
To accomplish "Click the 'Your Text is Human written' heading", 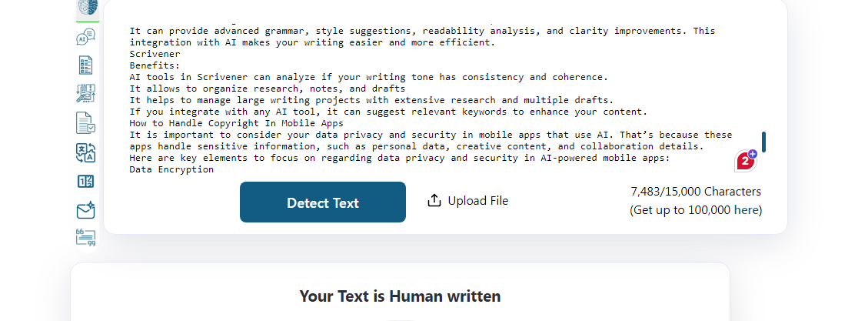I will point(401,296).
